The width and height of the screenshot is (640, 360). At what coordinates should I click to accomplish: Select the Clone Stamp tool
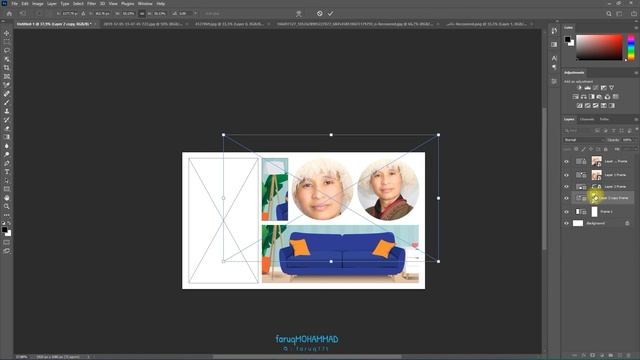click(7, 111)
